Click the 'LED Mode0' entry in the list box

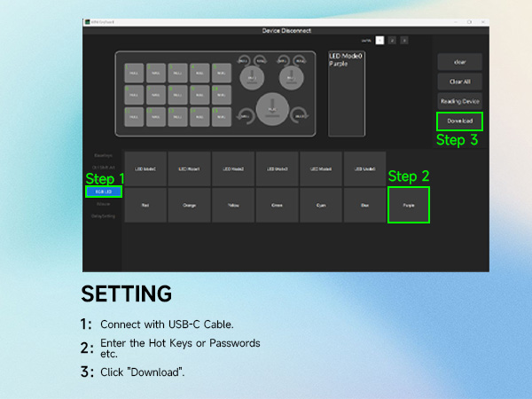[346, 56]
